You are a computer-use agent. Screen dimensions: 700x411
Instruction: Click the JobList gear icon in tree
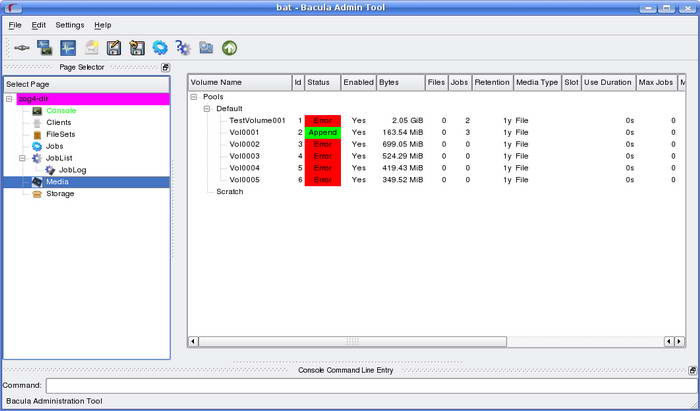pyautogui.click(x=37, y=158)
